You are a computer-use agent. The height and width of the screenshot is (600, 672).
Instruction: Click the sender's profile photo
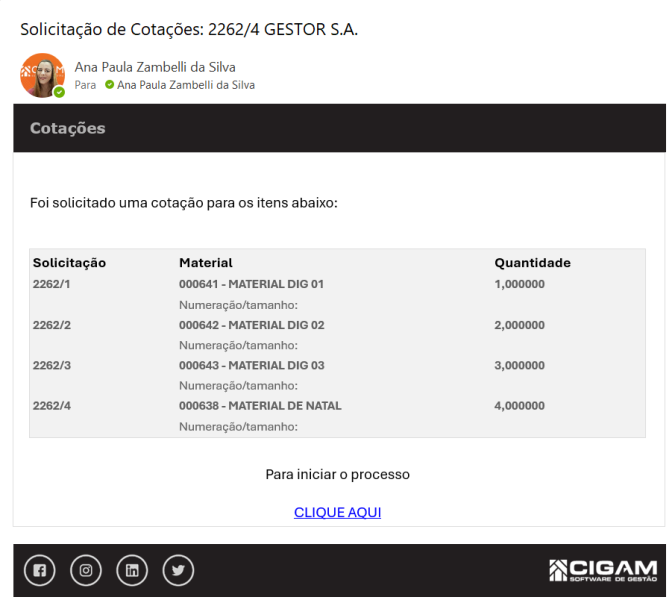click(42, 75)
